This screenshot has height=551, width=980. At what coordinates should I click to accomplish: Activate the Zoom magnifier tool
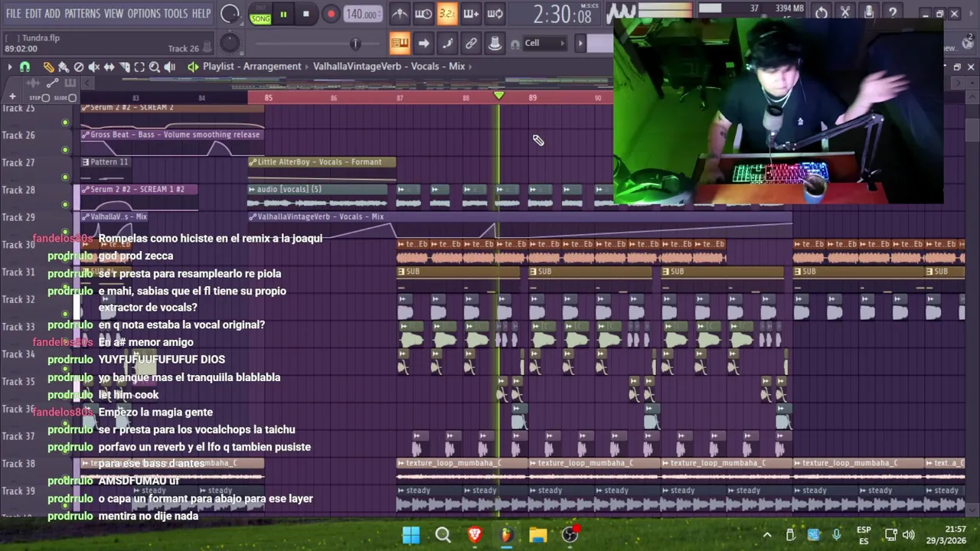(x=154, y=67)
